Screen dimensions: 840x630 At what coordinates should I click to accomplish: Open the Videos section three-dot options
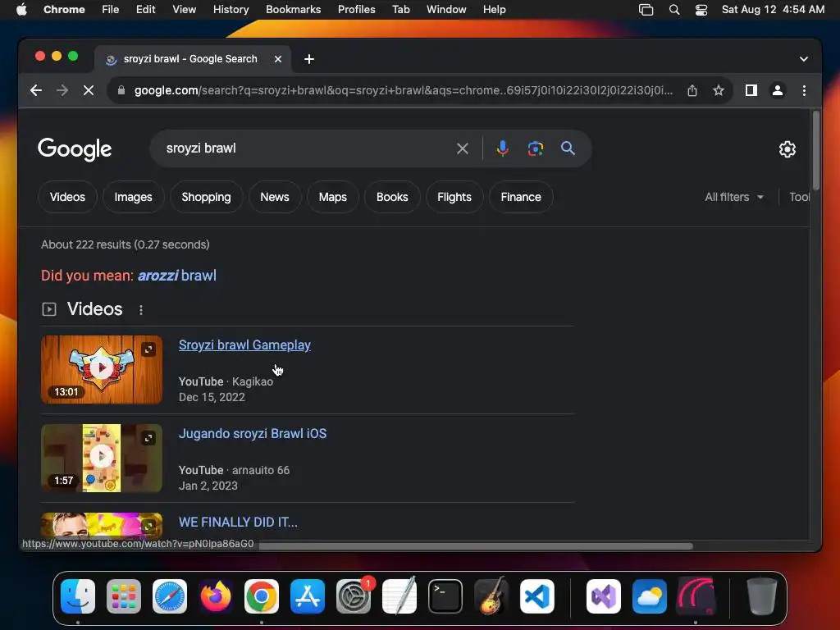click(141, 309)
